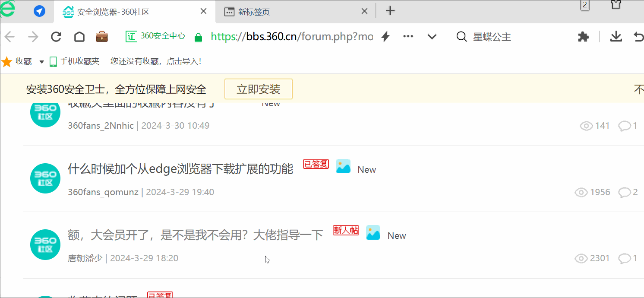The width and height of the screenshot is (644, 298).
Task: Click eye icon beside 2301 views
Action: tap(581, 258)
